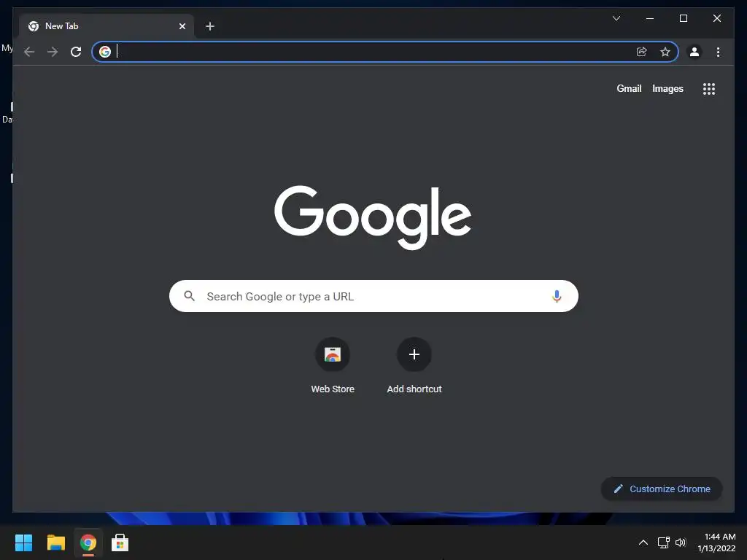This screenshot has height=560, width=747.
Task: Share this page icon in omnibox
Action: click(x=642, y=52)
